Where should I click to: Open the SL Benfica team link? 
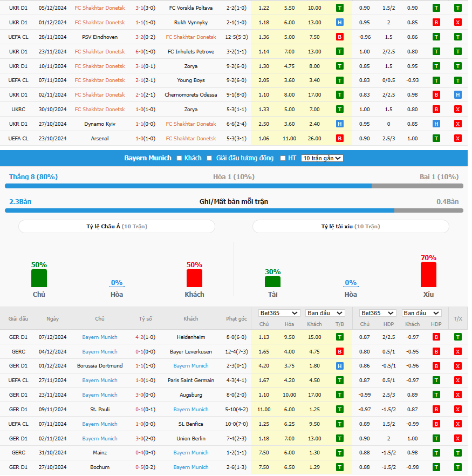[x=191, y=424]
